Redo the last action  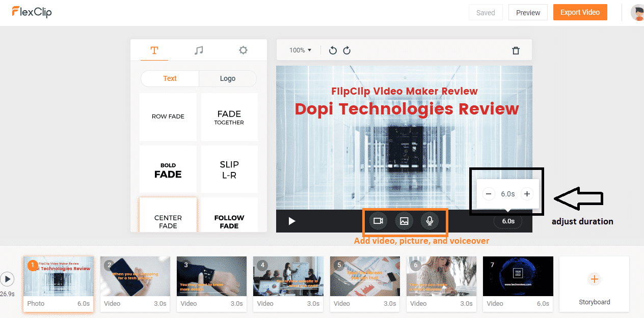point(347,50)
